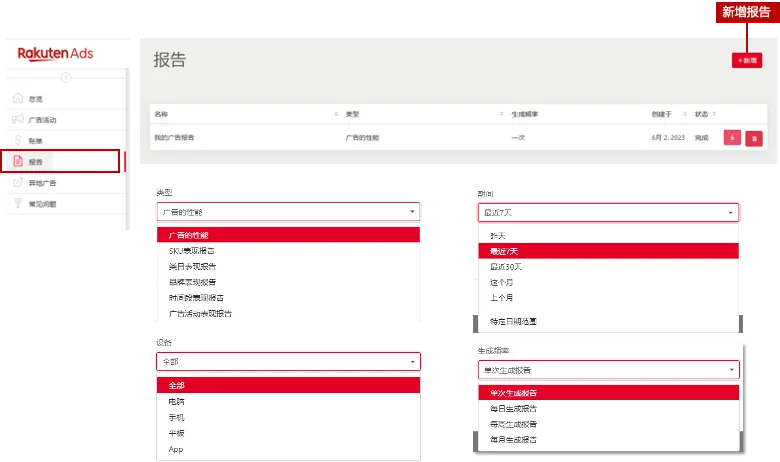The width and height of the screenshot is (780, 462).
Task: Click the 完成 status cell
Action: pos(701,137)
